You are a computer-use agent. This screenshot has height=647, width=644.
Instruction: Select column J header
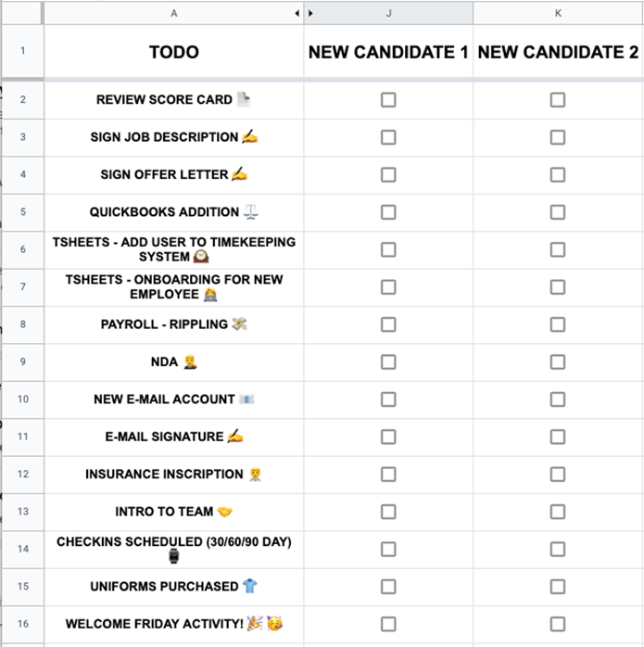[x=389, y=13]
